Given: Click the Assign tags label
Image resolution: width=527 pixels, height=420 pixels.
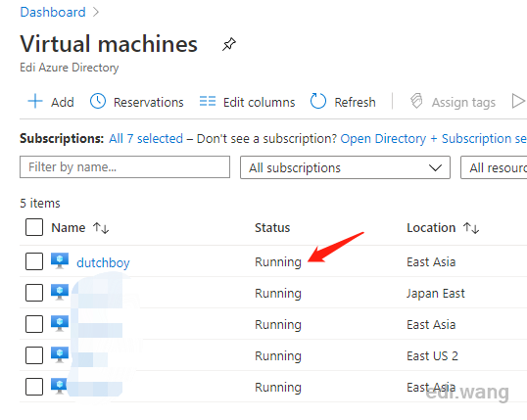Looking at the screenshot, I should [x=463, y=103].
